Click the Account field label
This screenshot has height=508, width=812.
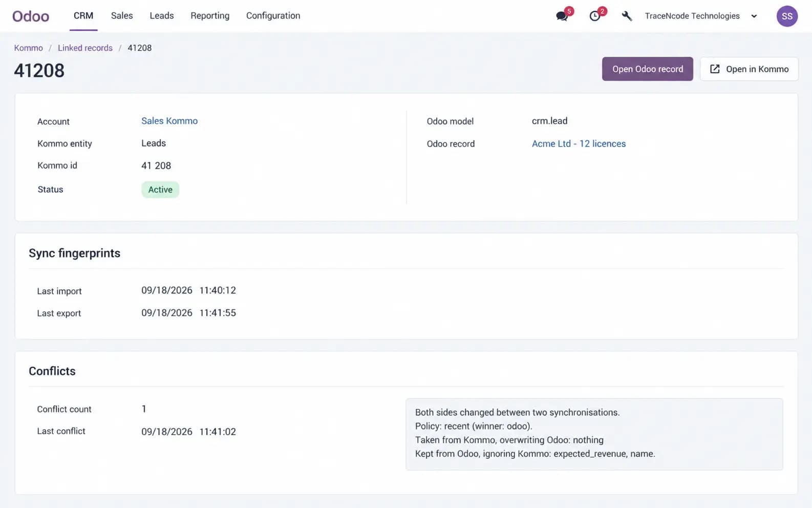point(53,121)
